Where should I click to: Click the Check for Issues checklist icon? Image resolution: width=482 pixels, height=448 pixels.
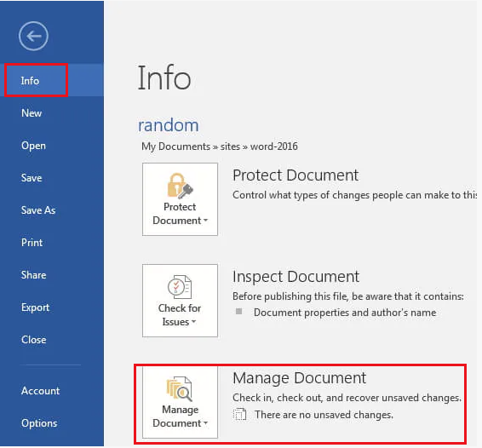pyautogui.click(x=180, y=287)
